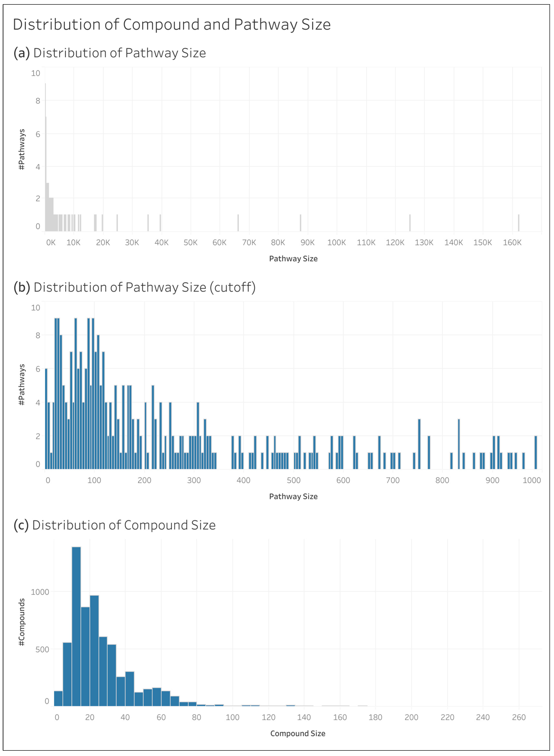Click the '260' x-axis tick in chart (c)
Image resolution: width=554 pixels, height=756 pixels.
pyautogui.click(x=518, y=718)
